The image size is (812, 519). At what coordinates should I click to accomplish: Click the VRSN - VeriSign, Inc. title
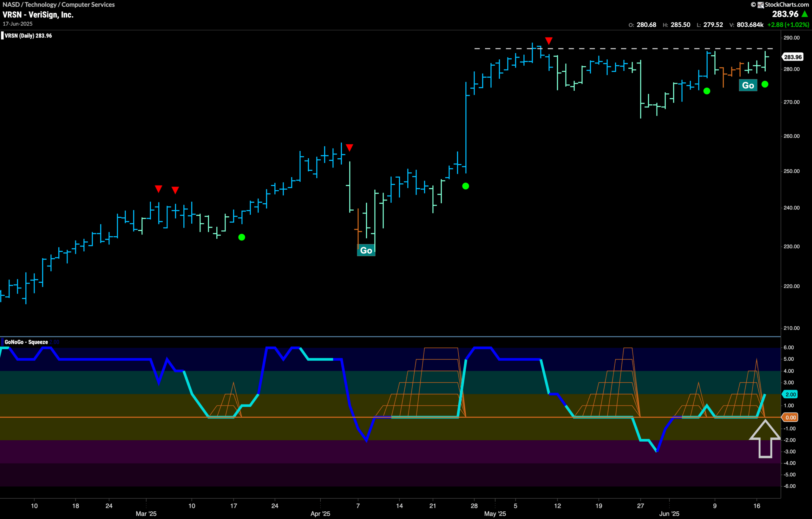[38, 15]
